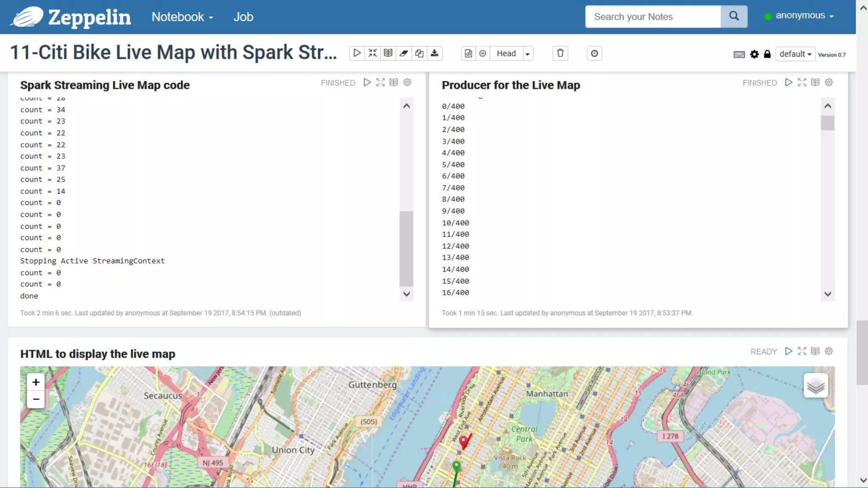This screenshot has width=868, height=488.
Task: Open interpreter binding gear settings
Action: tap(754, 54)
